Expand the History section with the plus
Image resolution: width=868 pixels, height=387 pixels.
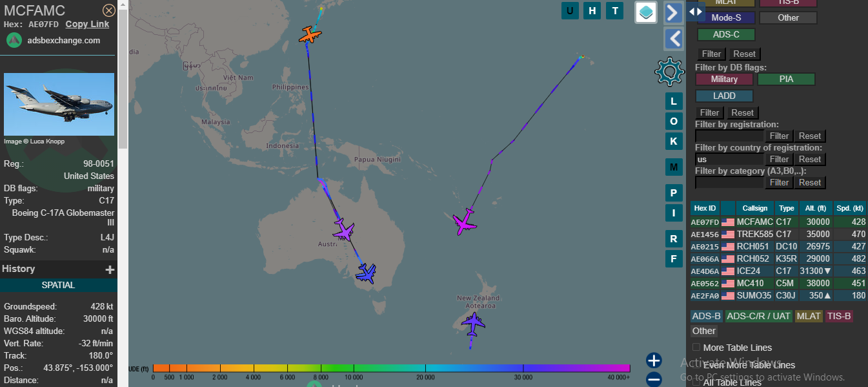[110, 269]
